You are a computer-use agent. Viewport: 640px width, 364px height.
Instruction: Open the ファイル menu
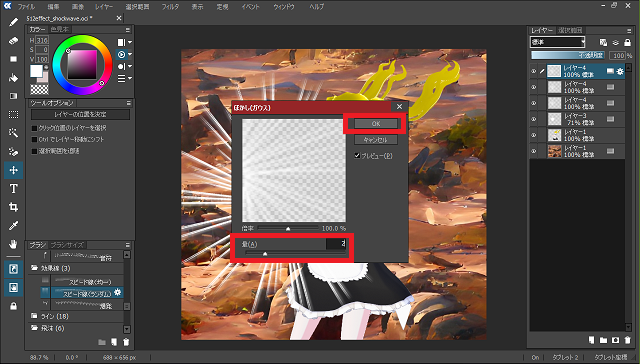(26, 7)
